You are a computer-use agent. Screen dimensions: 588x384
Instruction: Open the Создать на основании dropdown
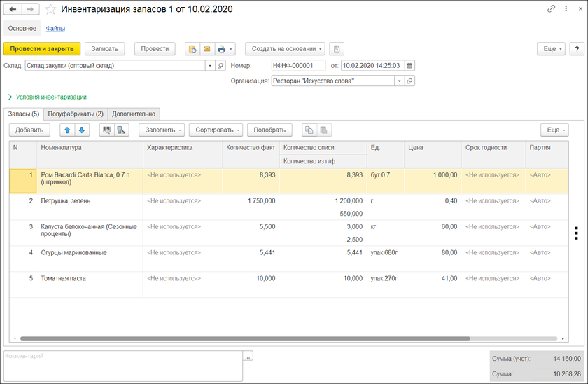(285, 49)
